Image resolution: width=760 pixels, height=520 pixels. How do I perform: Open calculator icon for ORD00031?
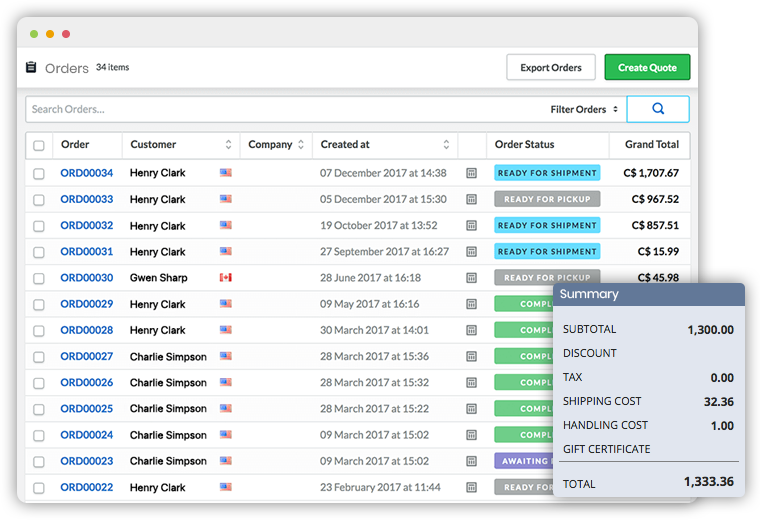click(471, 252)
